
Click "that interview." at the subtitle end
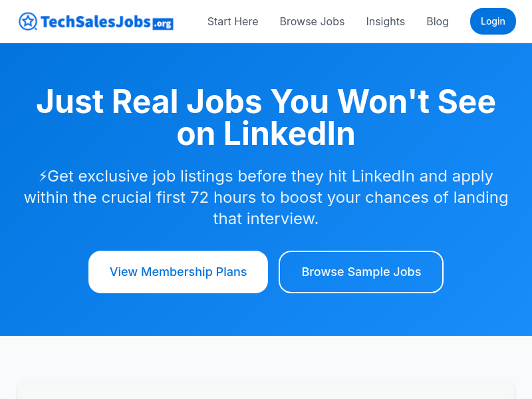(266, 219)
